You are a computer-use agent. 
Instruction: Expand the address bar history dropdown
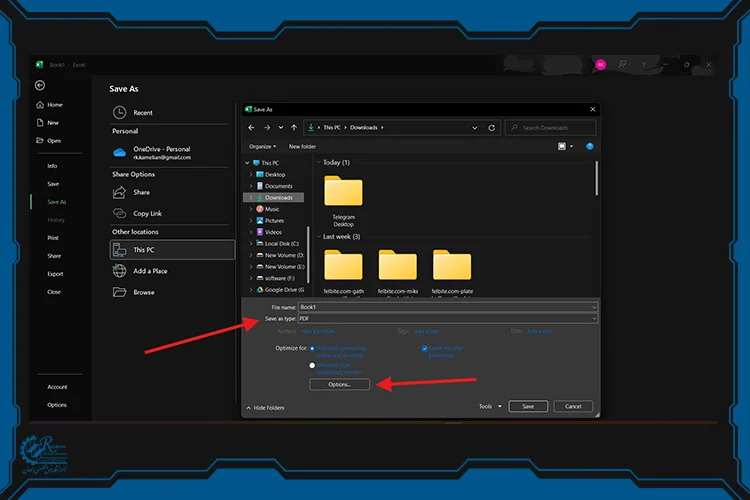coord(474,128)
